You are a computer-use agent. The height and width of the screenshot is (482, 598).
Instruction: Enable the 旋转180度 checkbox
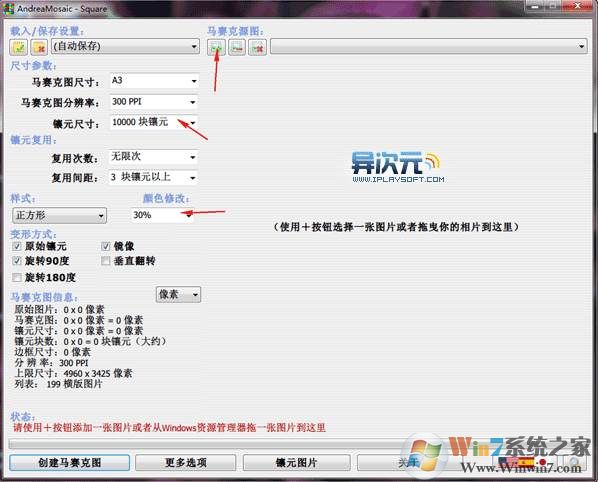pos(16,277)
